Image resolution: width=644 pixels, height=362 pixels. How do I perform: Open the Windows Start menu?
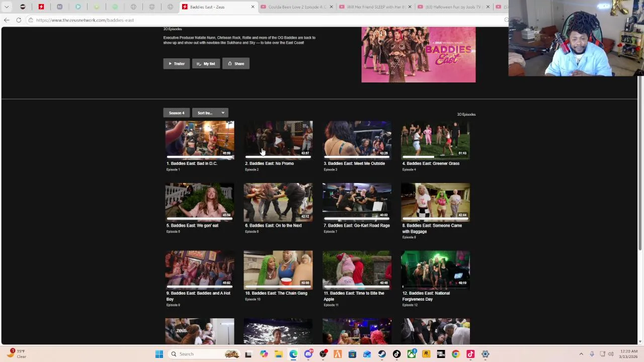159,354
